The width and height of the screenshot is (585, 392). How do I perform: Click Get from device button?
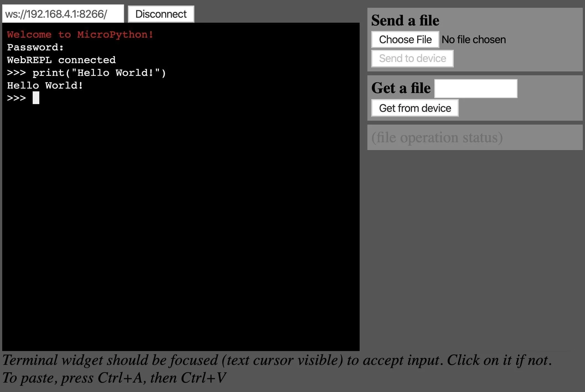pos(415,108)
